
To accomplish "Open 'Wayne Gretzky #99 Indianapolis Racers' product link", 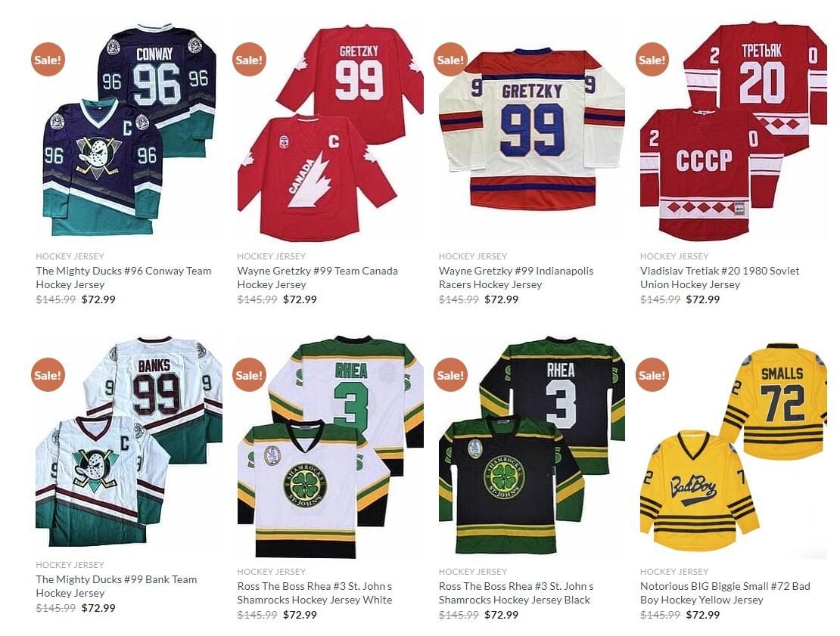I will point(516,278).
